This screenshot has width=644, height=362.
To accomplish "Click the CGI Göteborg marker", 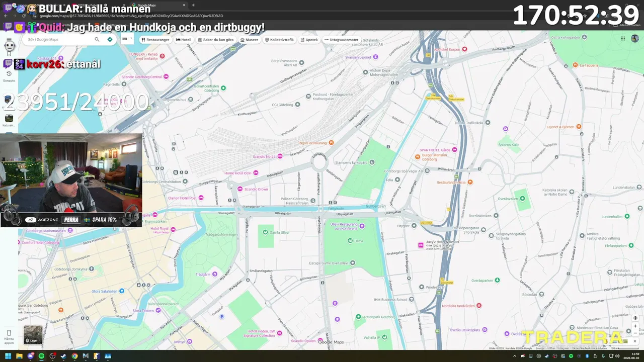I will (x=297, y=105).
